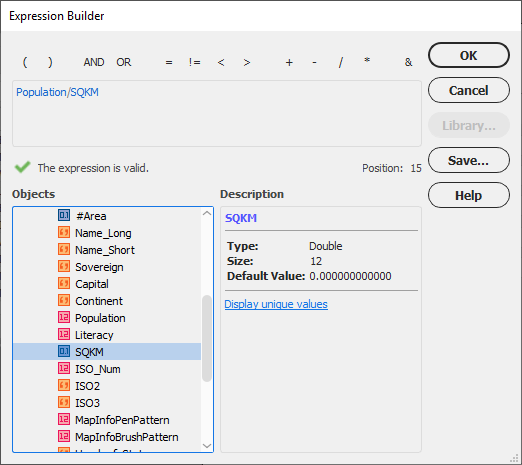Insert the division slash operator
Viewport: 522px width, 465px height.
(340, 62)
